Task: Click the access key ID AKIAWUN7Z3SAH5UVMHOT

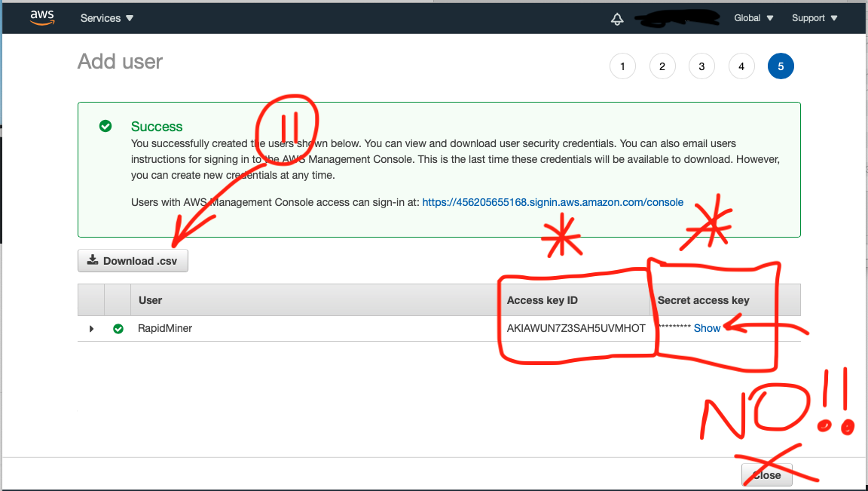Action: pyautogui.click(x=576, y=329)
